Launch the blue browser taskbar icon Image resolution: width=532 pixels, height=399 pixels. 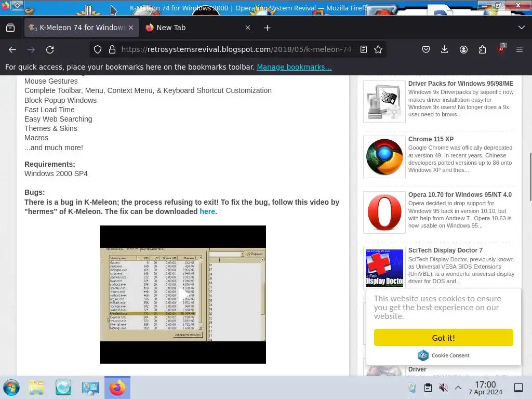coord(63,388)
